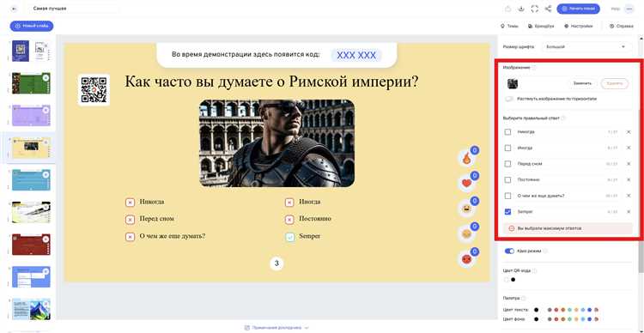Disable the Квиз режим toggle
The width and height of the screenshot is (644, 333).
(509, 251)
